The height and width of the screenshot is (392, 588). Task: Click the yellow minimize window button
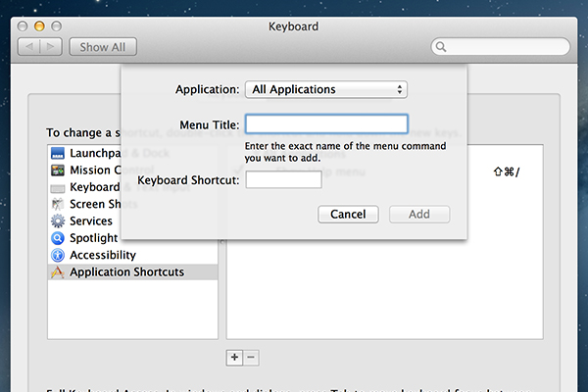click(x=39, y=26)
